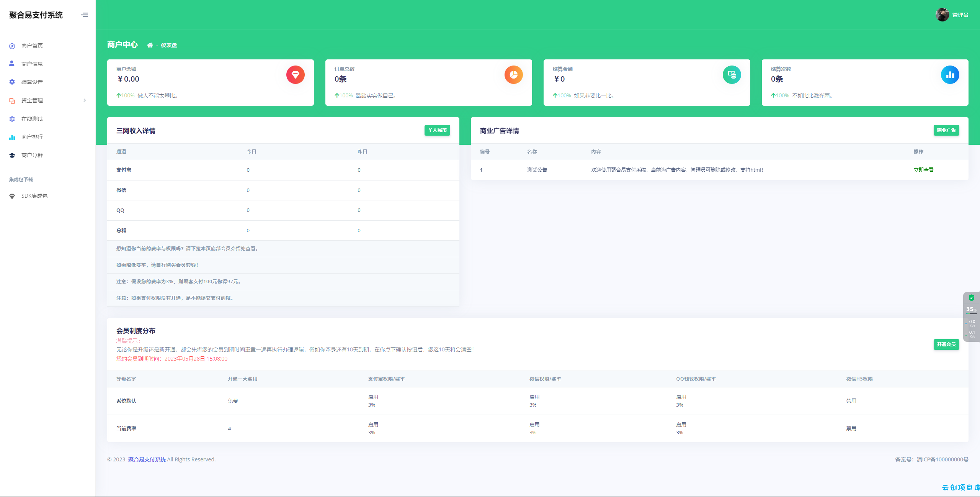Open the 管理员 avatar dropdown
The image size is (980, 497).
click(x=952, y=15)
